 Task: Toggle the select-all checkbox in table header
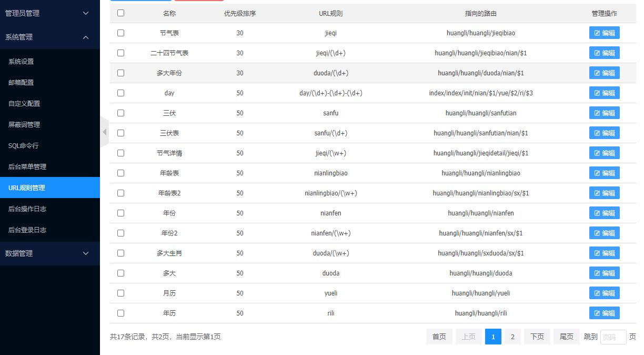coord(120,13)
